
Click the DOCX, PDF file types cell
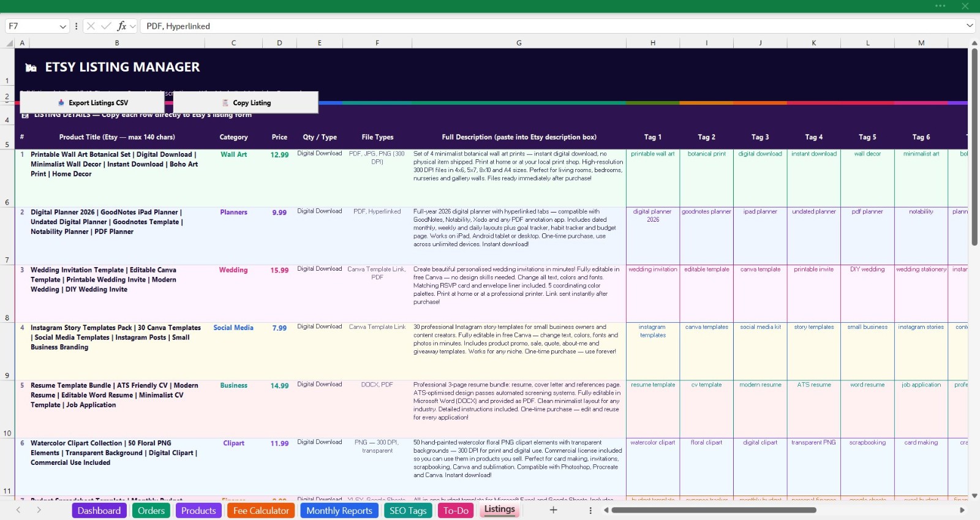377,409
